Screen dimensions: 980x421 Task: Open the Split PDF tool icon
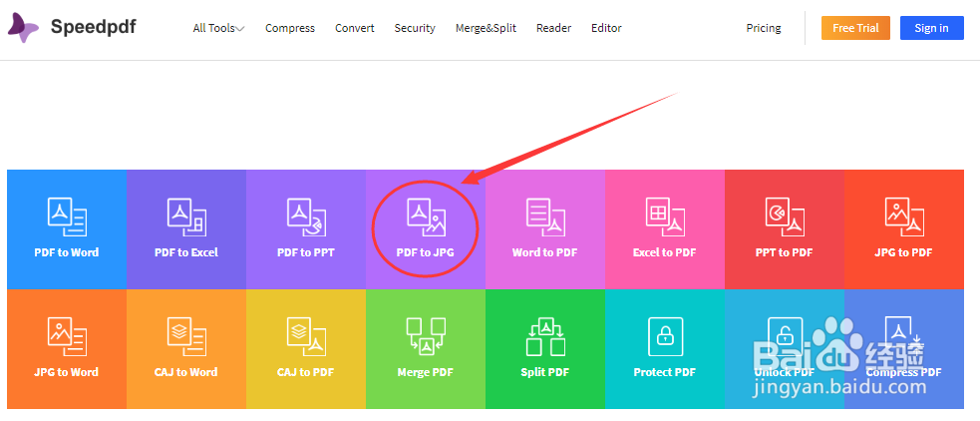coord(545,336)
